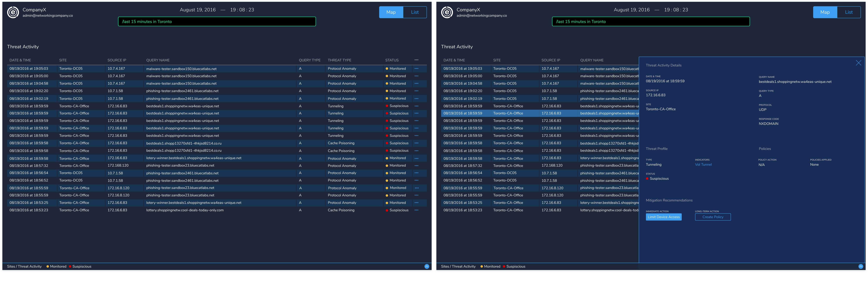
Task: Click the ellipsis icon on the 18:57:32 phishing-tester row
Action: pyautogui.click(x=416, y=165)
